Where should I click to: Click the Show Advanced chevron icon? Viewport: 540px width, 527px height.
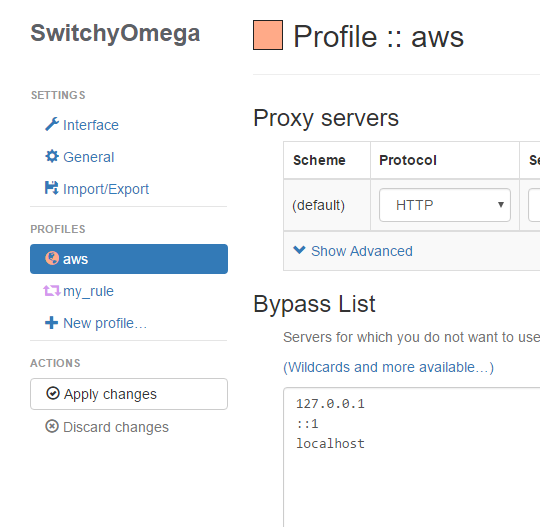click(299, 250)
